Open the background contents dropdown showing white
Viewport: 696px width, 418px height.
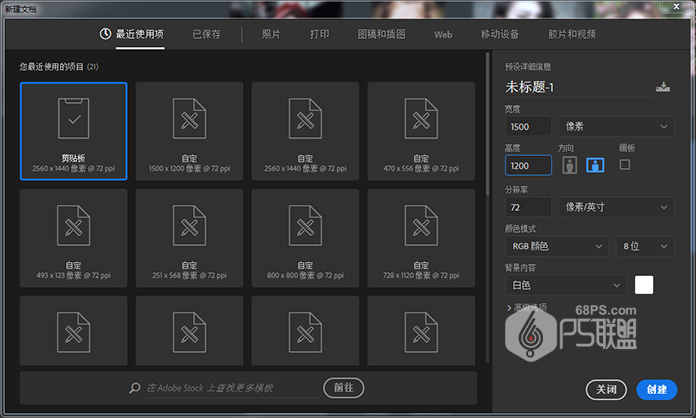pyautogui.click(x=566, y=285)
